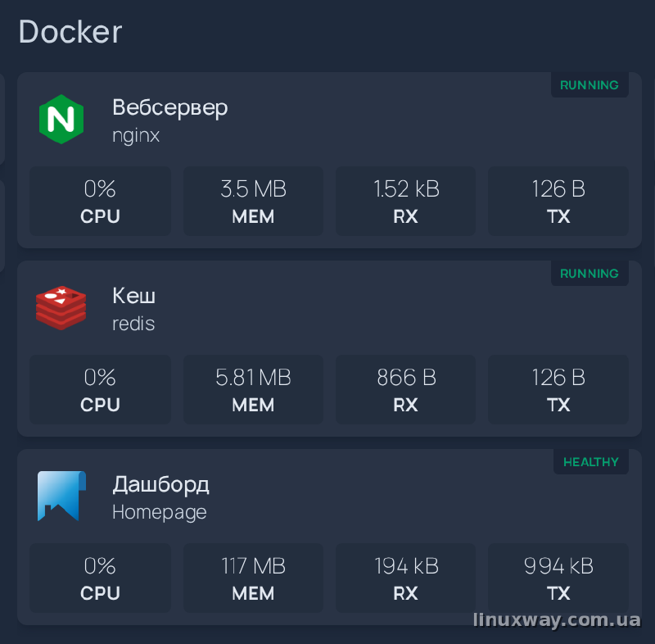
Task: Click the RUNNING status badge on Кеш
Action: tap(589, 274)
